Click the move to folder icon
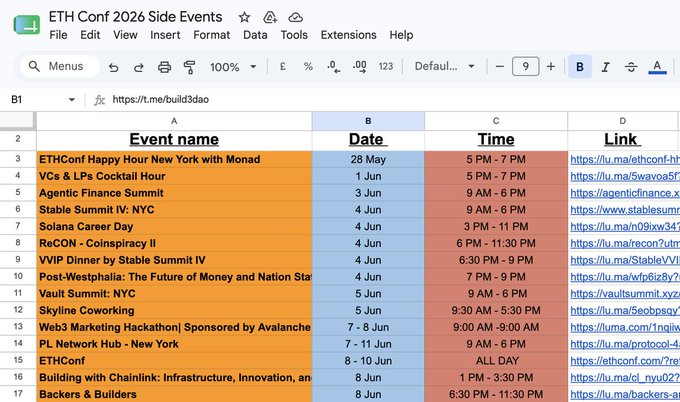This screenshot has height=402, width=680. coord(270,17)
